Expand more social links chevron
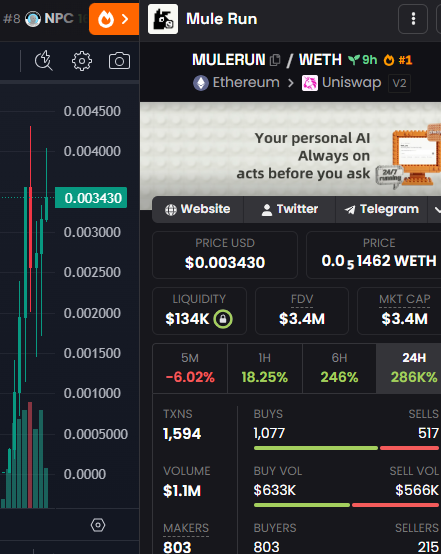 click(436, 210)
